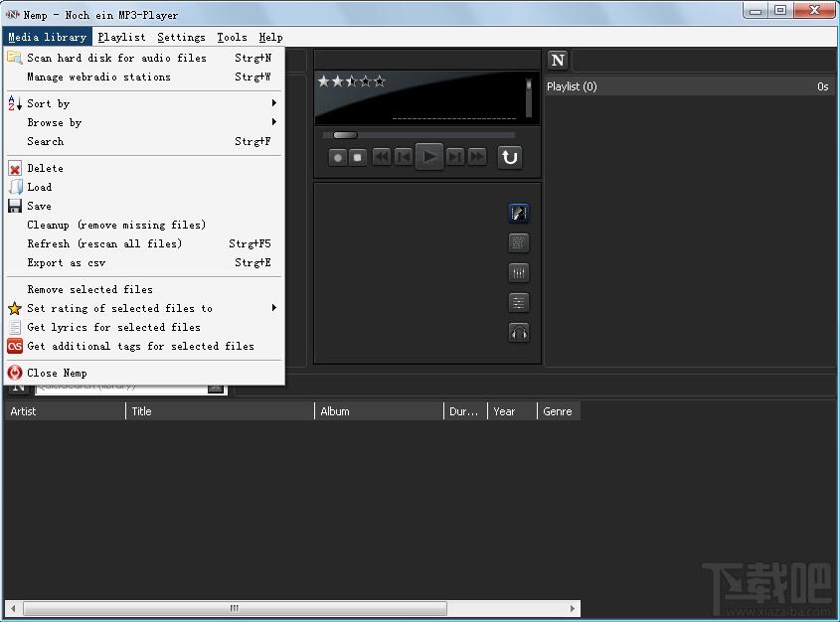Click the N icon above the playlist

tap(558, 61)
